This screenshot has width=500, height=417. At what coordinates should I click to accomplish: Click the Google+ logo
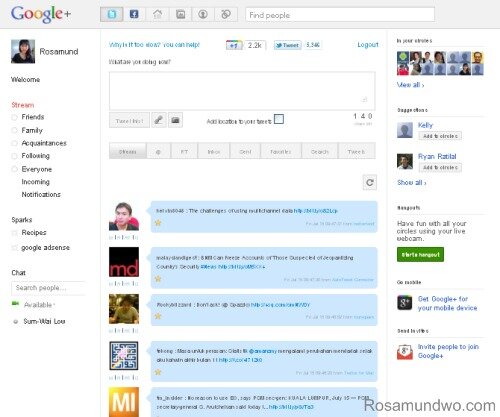click(x=41, y=14)
